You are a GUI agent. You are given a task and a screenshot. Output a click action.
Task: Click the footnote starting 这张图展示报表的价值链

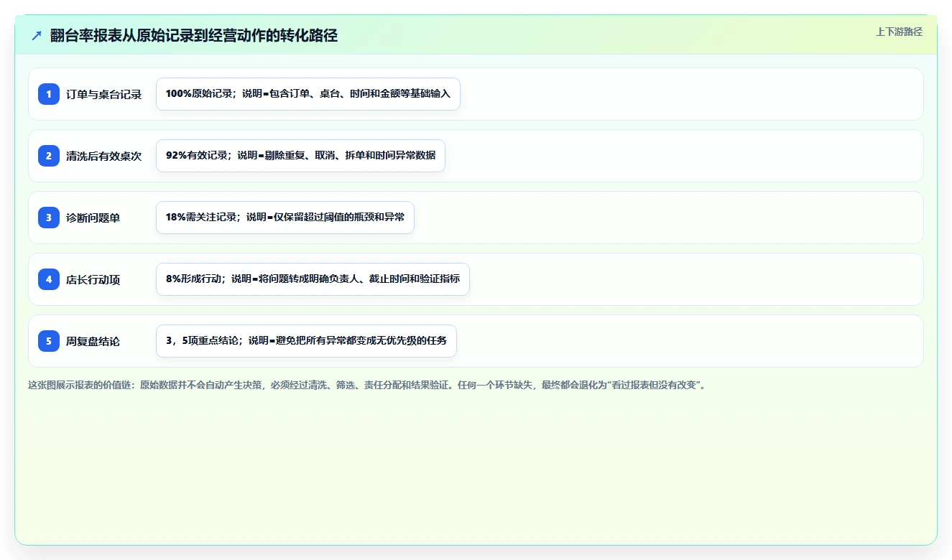(367, 385)
